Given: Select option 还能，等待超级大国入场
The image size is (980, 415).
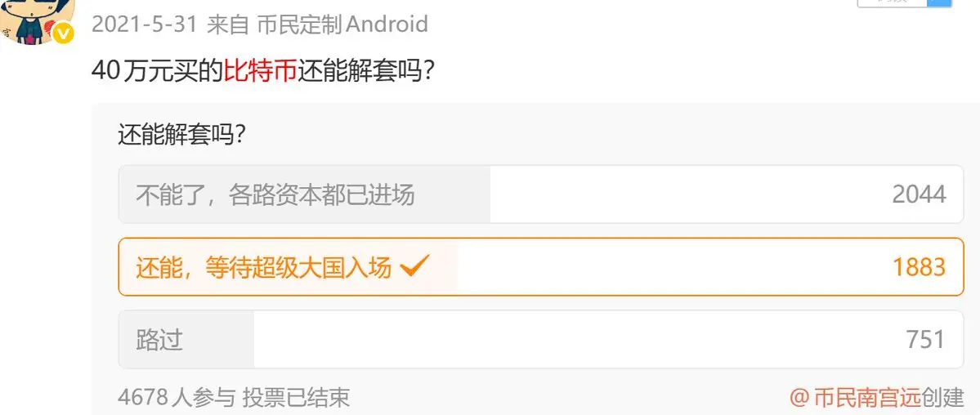Looking at the screenshot, I should coord(540,267).
